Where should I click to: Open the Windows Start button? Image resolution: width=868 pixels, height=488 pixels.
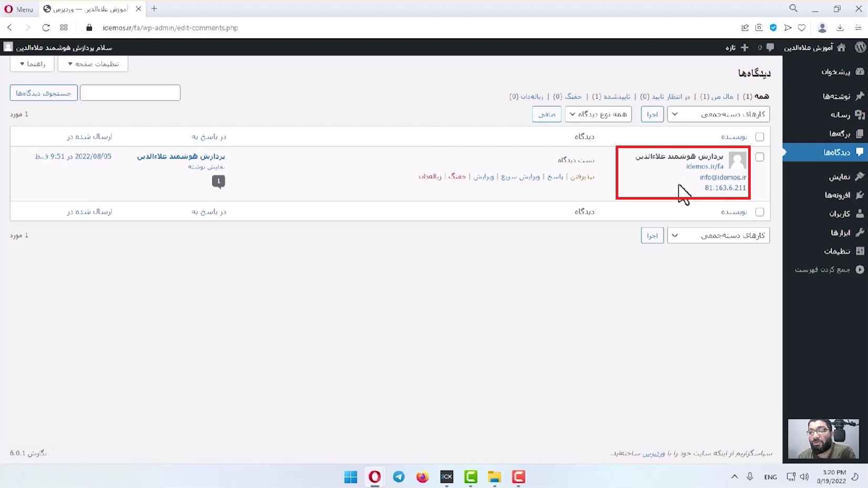[x=351, y=476]
